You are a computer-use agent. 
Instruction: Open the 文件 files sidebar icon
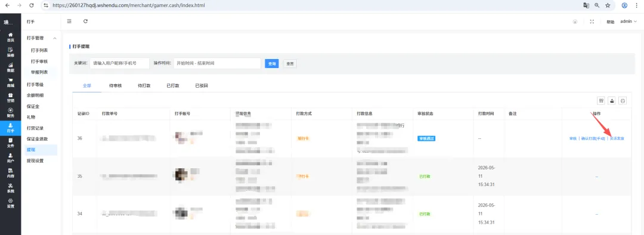coord(10,143)
